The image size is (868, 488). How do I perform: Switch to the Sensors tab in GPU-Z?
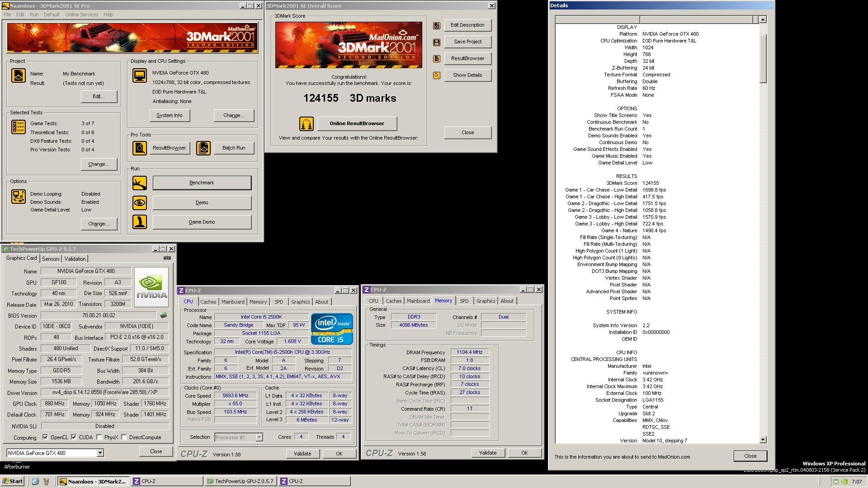click(x=51, y=259)
